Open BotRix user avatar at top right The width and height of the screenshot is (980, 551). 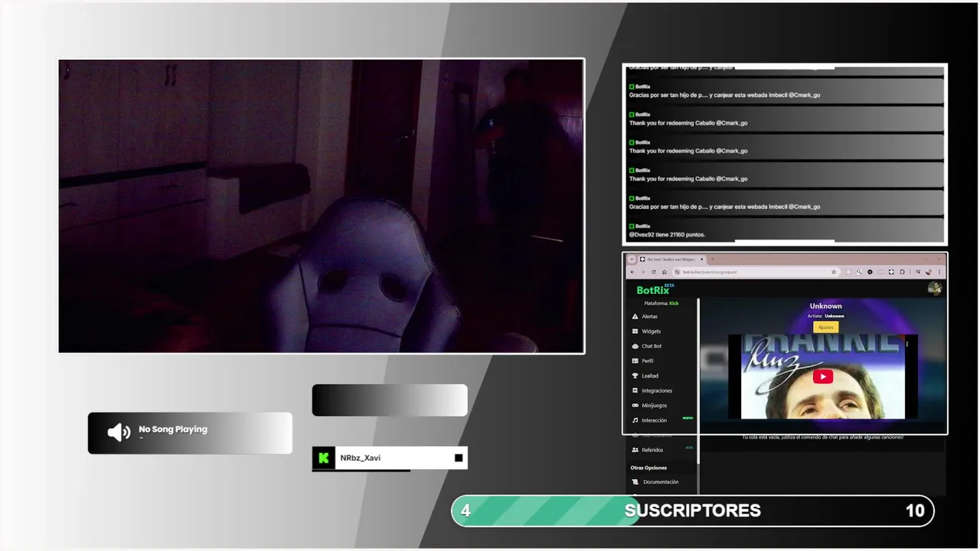click(x=935, y=289)
